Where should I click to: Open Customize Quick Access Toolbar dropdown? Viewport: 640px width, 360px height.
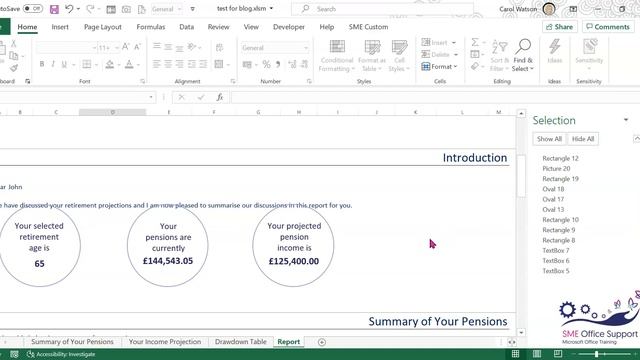click(193, 9)
